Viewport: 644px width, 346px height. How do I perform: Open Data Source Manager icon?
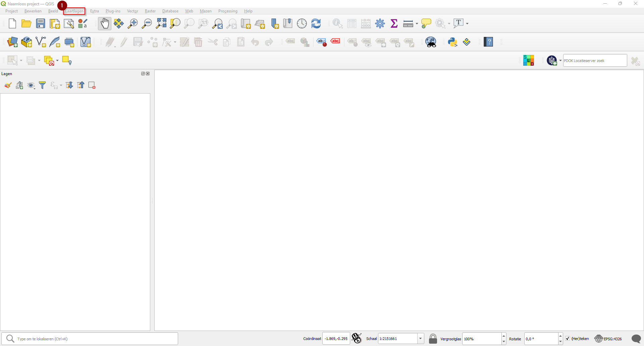(x=12, y=42)
